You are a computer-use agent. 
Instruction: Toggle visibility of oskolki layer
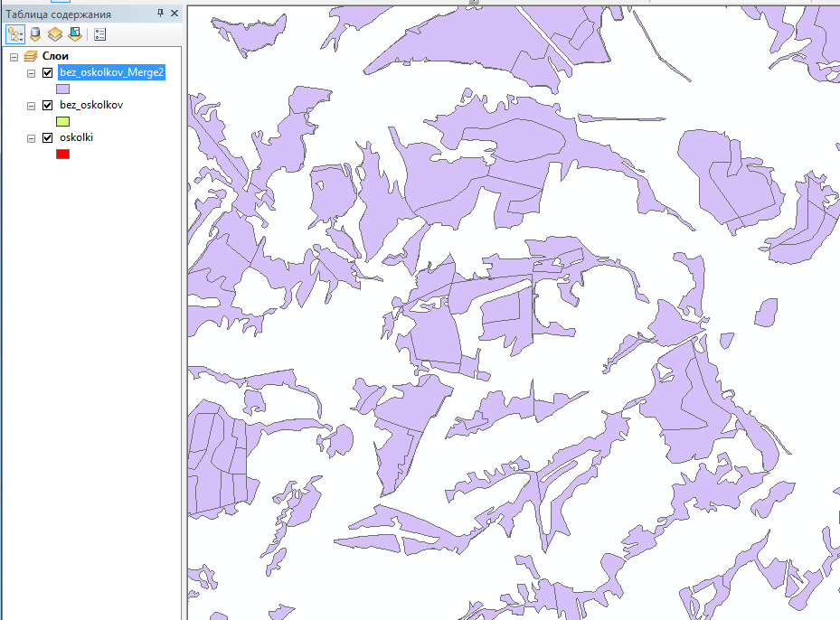[48, 138]
